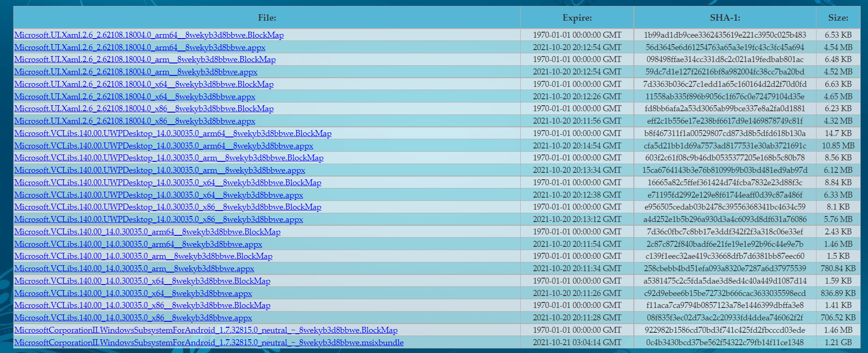Open the Microsoft.UI.Xaml x64 BlockMap link
868x353 pixels.
(x=144, y=84)
